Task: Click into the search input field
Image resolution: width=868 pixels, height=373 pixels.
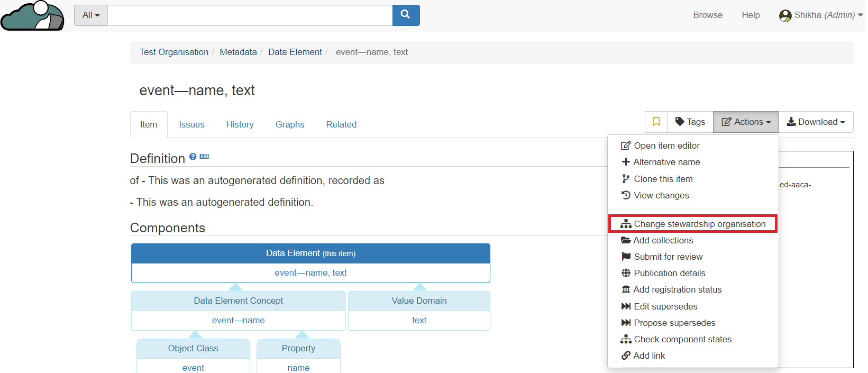Action: pyautogui.click(x=250, y=15)
